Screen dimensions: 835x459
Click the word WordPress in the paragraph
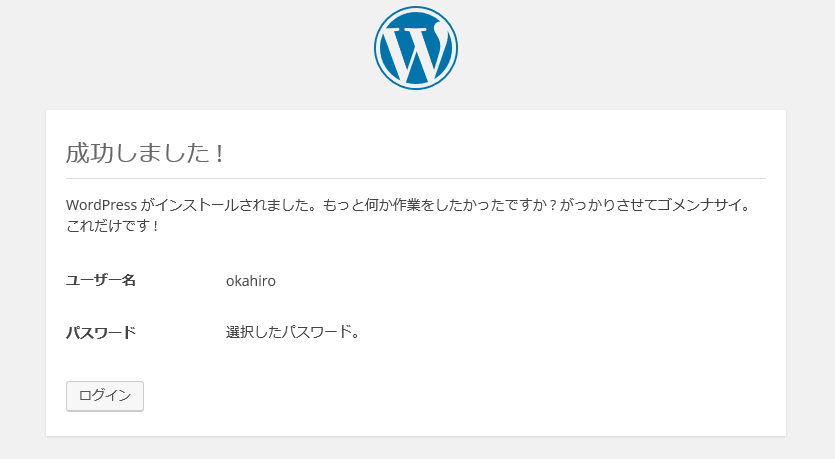click(101, 205)
